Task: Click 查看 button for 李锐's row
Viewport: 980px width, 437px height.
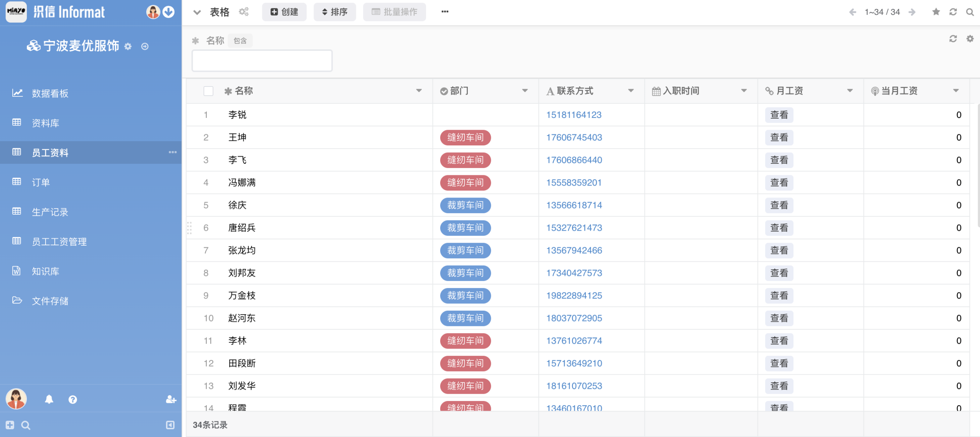Action: pos(779,115)
